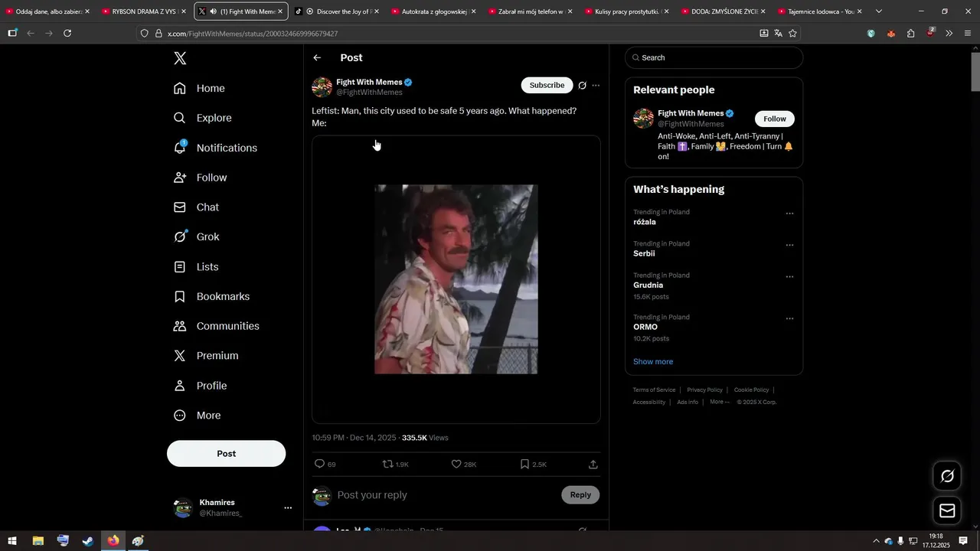
Task: Like the post showing 28K
Action: [463, 464]
